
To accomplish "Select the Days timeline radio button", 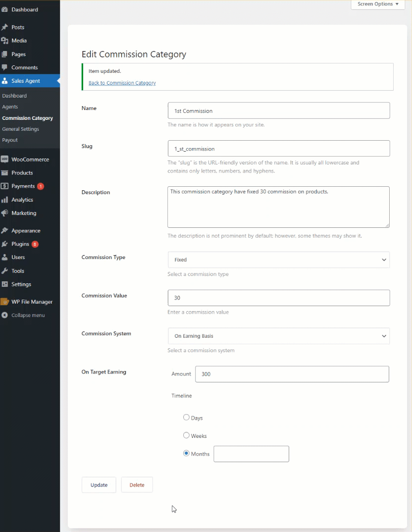I will 186,417.
